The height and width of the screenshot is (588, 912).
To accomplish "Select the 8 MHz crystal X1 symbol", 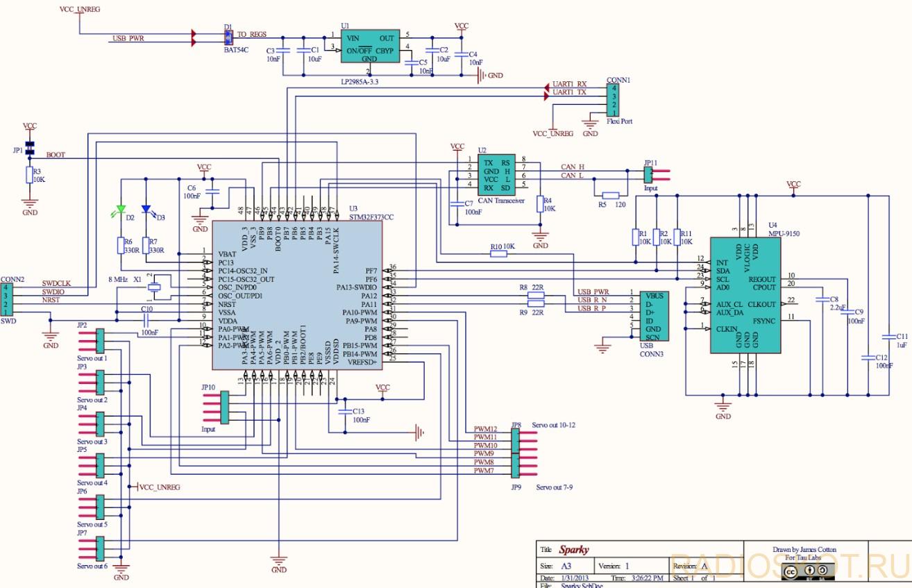I will click(154, 286).
